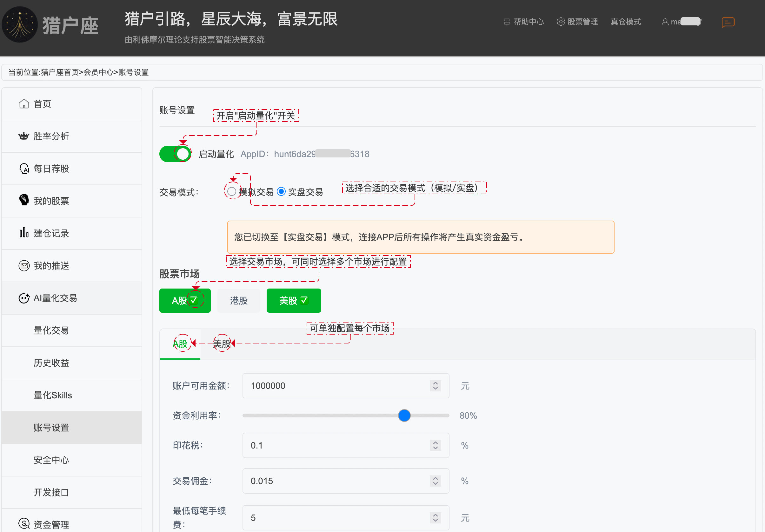Open 建仓记录 page

pyautogui.click(x=72, y=233)
